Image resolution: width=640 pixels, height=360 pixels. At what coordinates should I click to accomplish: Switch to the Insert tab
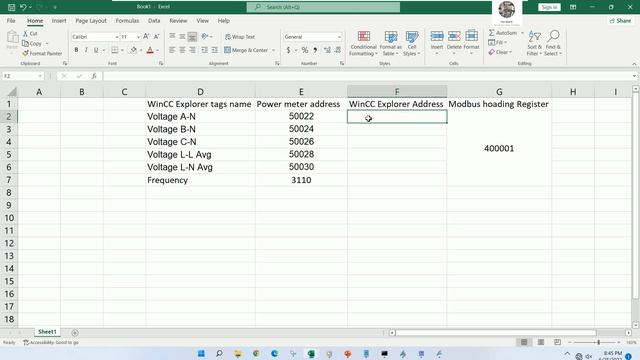tap(59, 20)
